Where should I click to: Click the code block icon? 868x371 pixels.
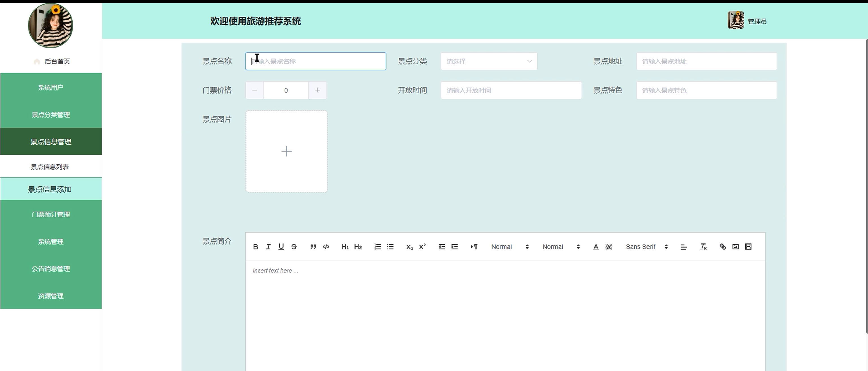click(326, 247)
